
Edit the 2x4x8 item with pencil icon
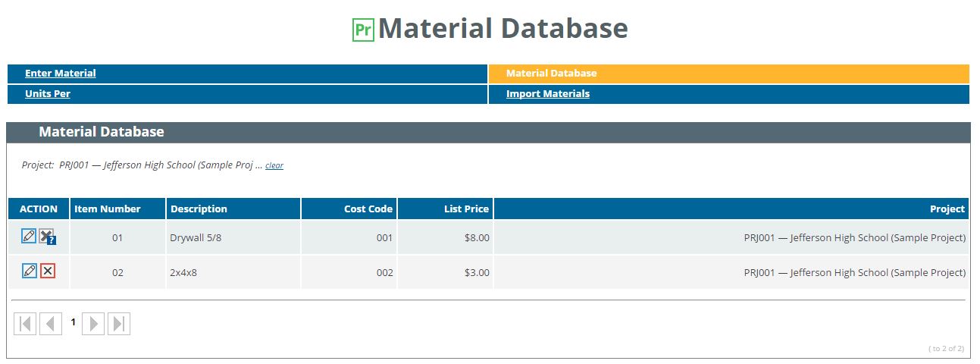(x=29, y=271)
